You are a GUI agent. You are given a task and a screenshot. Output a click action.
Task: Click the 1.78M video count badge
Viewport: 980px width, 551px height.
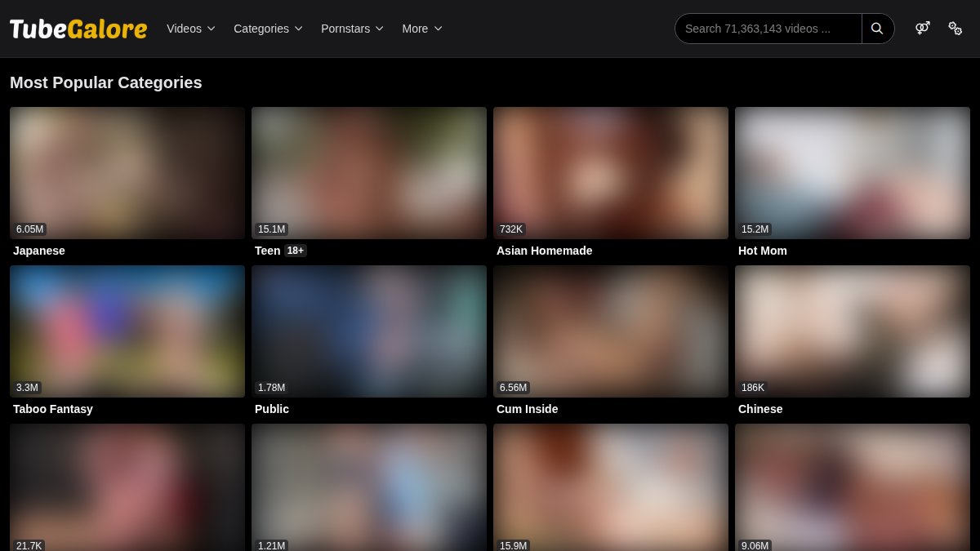point(272,388)
